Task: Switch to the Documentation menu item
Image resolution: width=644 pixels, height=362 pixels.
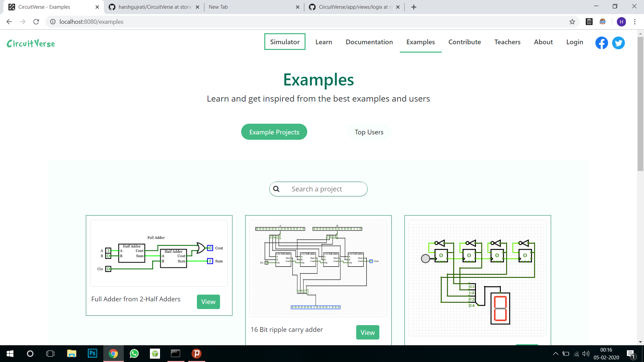Action: (369, 42)
